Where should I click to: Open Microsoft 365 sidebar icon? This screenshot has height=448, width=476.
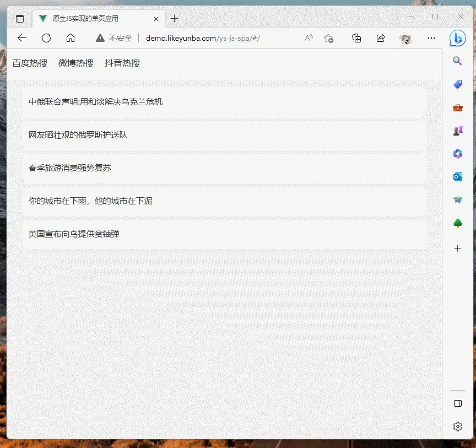(x=458, y=154)
